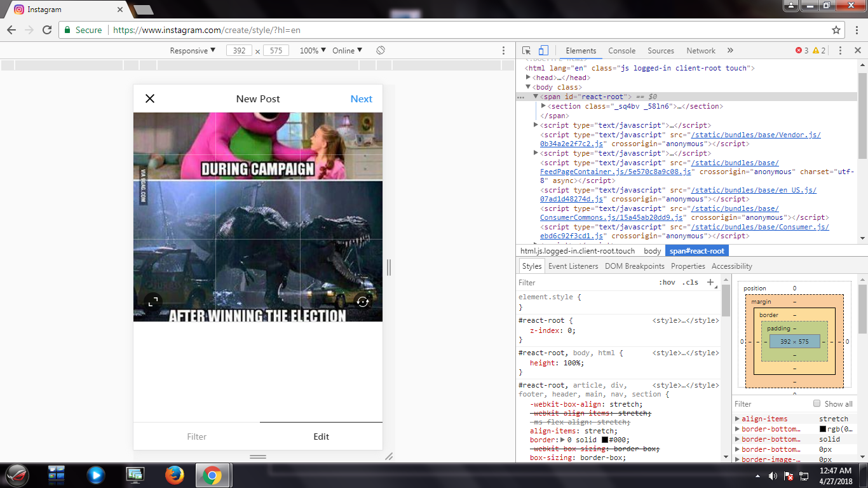This screenshot has height=488, width=868.
Task: Toggle the expand crop icon on photo
Action: point(153,302)
